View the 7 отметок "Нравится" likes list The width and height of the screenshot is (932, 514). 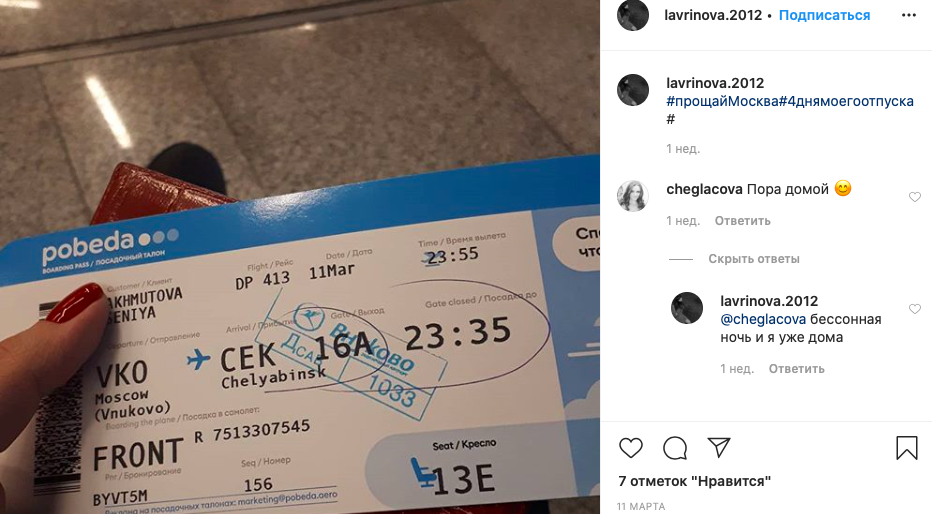coord(694,481)
